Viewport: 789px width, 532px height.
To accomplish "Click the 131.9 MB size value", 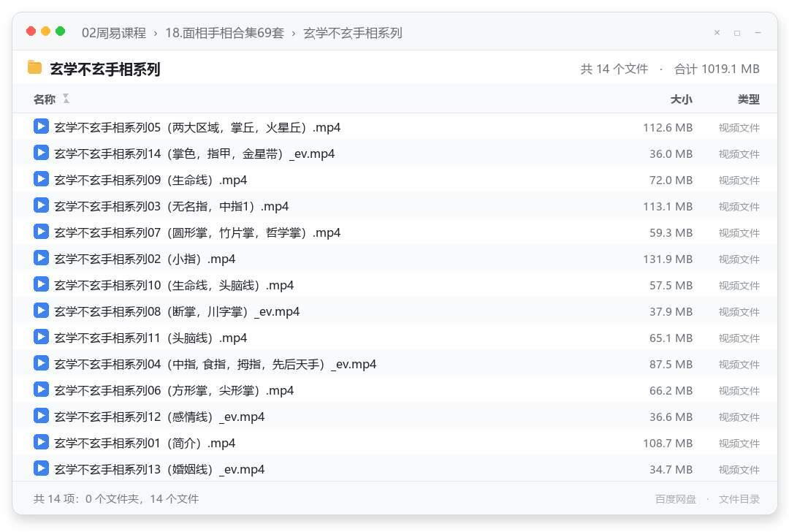I will (x=667, y=259).
